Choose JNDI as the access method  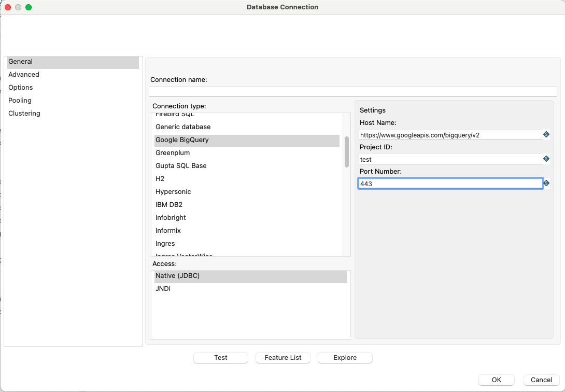coord(163,288)
